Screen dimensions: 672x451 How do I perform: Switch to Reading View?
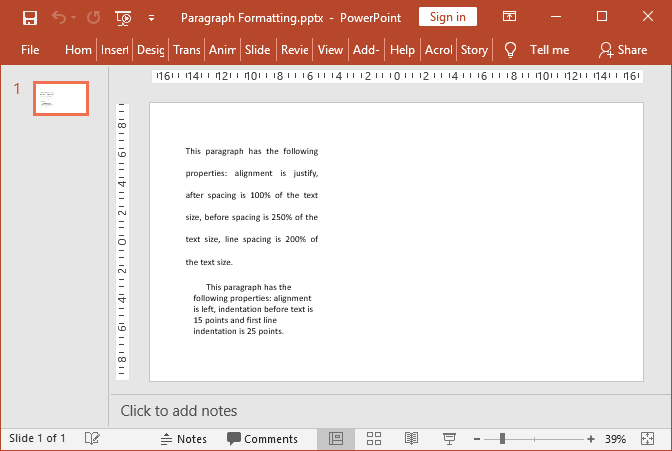point(411,438)
